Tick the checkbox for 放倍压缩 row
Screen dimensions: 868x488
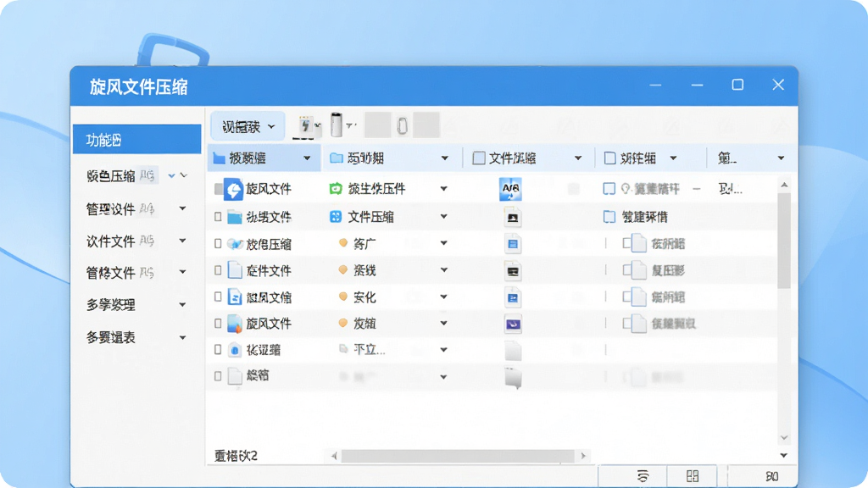[x=218, y=243]
